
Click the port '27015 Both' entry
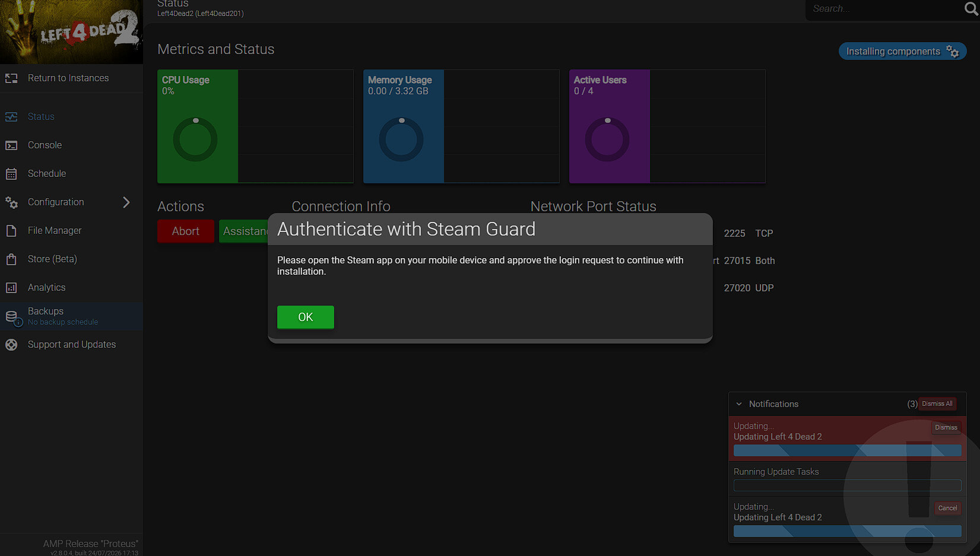pos(749,261)
